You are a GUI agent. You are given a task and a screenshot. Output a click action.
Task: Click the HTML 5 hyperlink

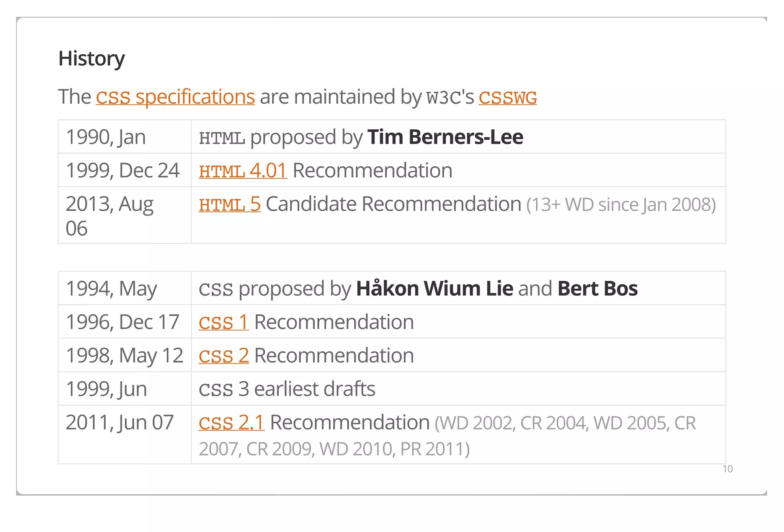click(x=229, y=204)
